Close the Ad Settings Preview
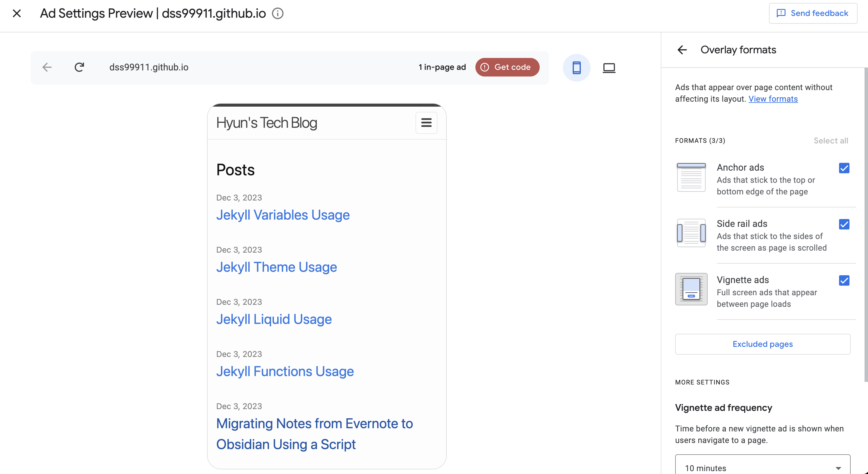The width and height of the screenshot is (868, 474). pos(17,14)
